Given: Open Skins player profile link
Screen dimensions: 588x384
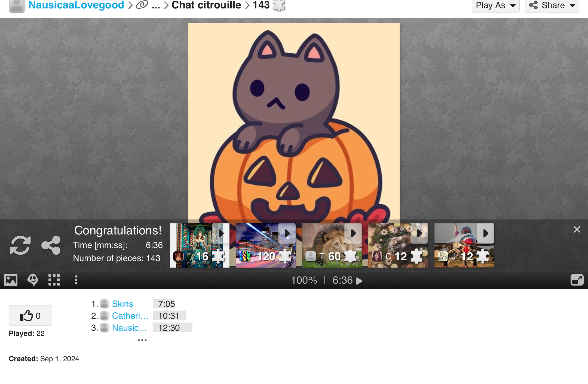Looking at the screenshot, I should 122,304.
